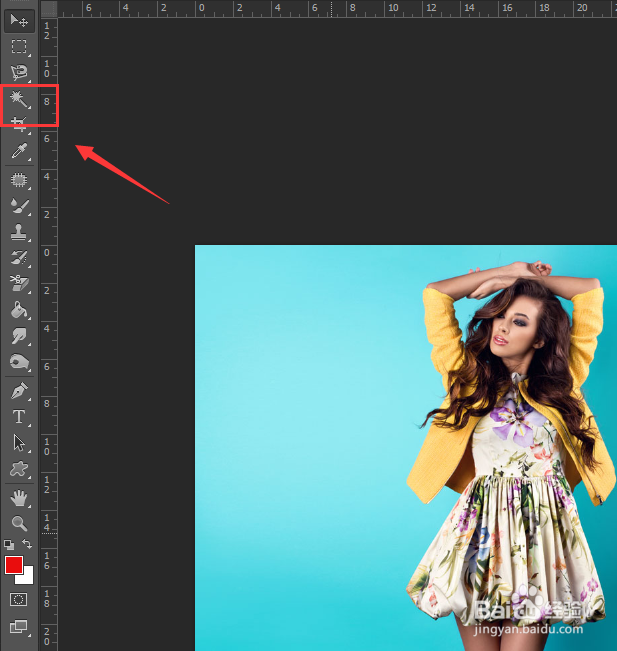This screenshot has height=651, width=617.
Task: Change the screen mode
Action: click(19, 626)
